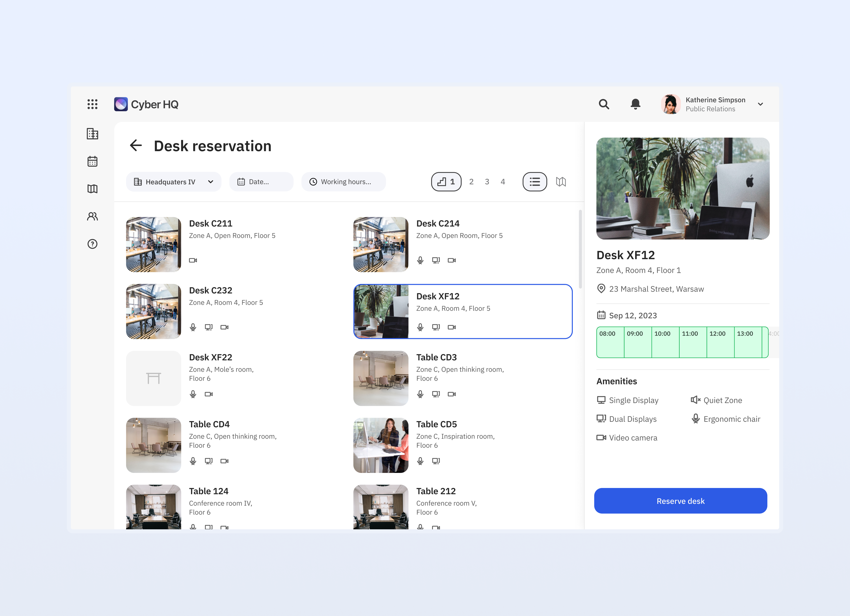850x616 pixels.
Task: Click video camera icon on Desk C214
Action: [x=452, y=260]
